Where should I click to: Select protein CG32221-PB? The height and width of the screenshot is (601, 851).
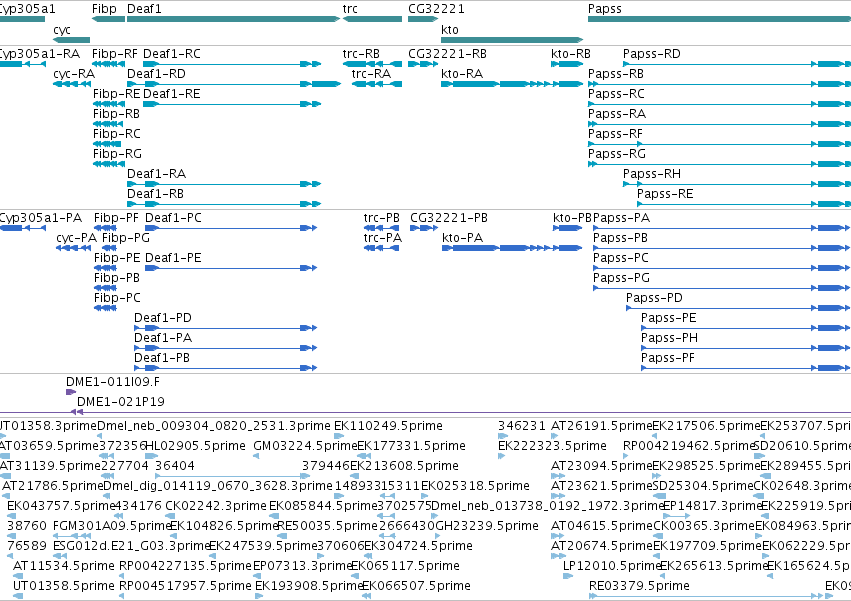[424, 228]
